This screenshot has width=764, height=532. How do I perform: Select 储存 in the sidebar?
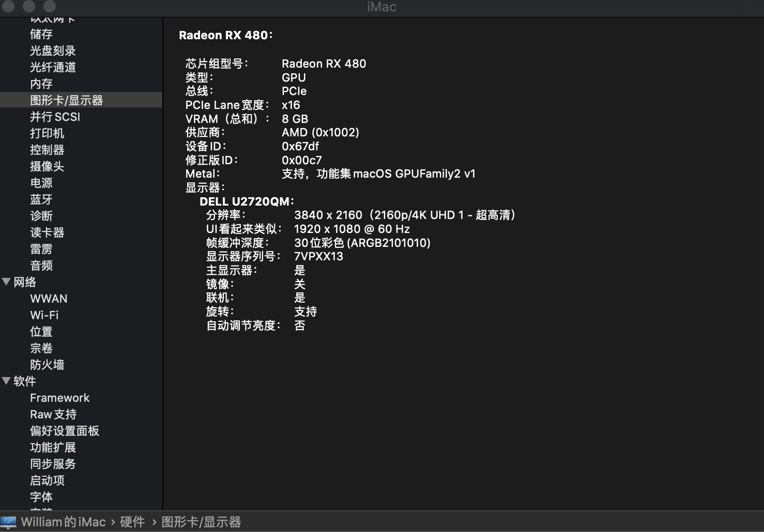pyautogui.click(x=41, y=34)
